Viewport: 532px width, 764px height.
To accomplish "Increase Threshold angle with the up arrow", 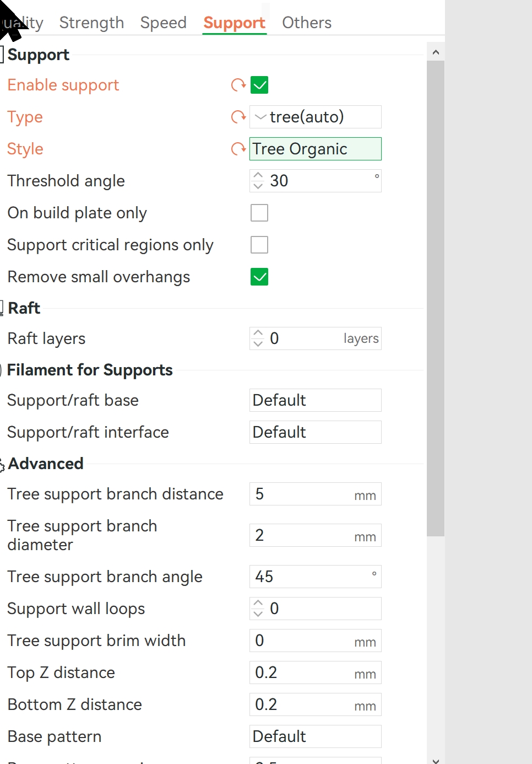I will coord(258,176).
